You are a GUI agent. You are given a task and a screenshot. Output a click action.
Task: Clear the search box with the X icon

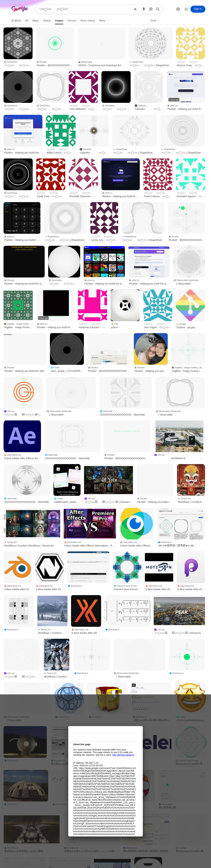[x=135, y=9]
